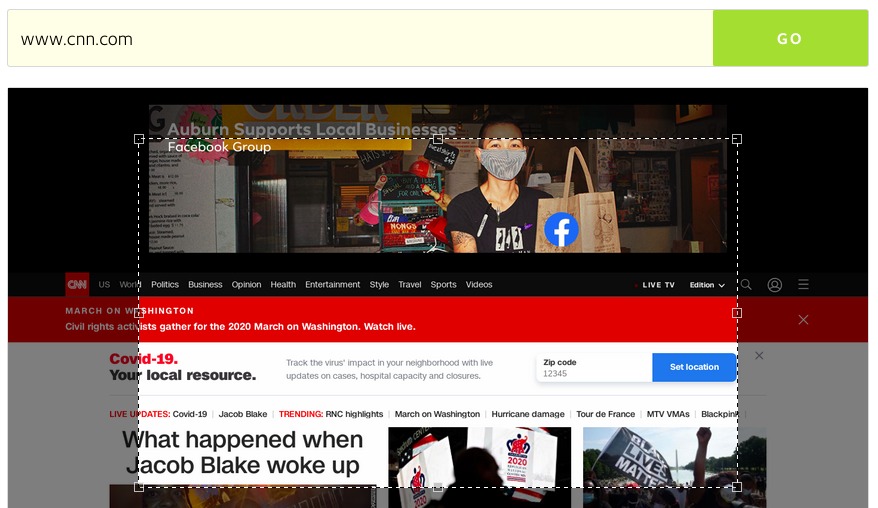Select Sports in the navigation bar
878x508 pixels.
tap(443, 285)
